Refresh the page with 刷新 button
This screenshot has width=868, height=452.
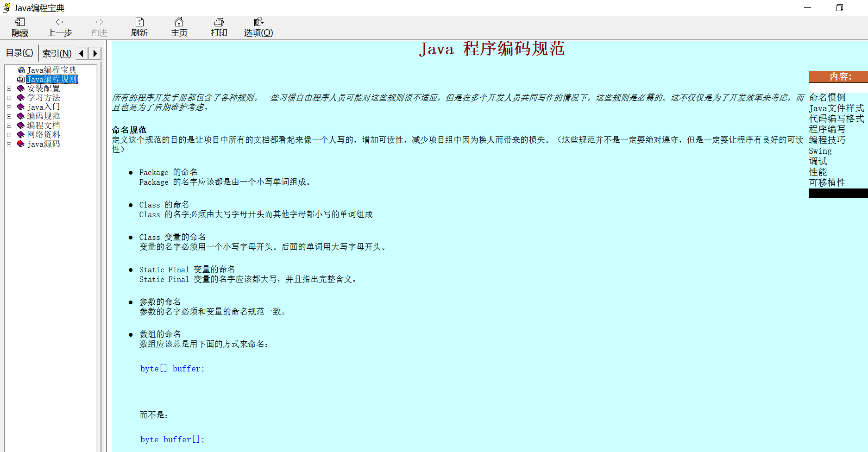(139, 27)
